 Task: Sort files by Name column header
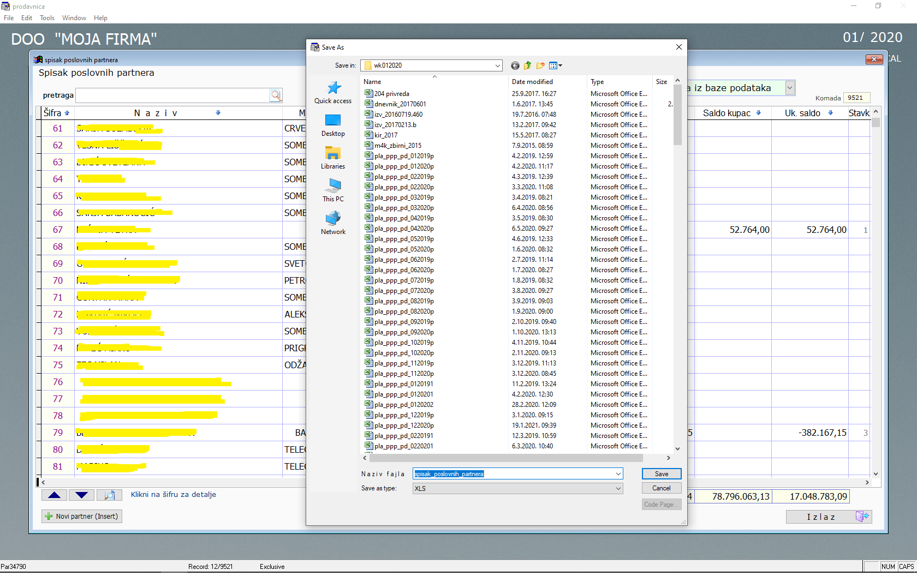pyautogui.click(x=434, y=82)
